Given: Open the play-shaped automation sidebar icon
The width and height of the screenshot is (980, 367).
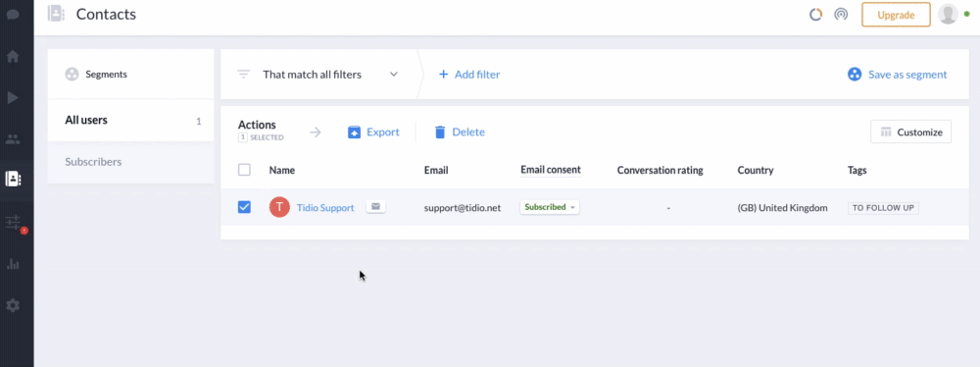Looking at the screenshot, I should (13, 98).
